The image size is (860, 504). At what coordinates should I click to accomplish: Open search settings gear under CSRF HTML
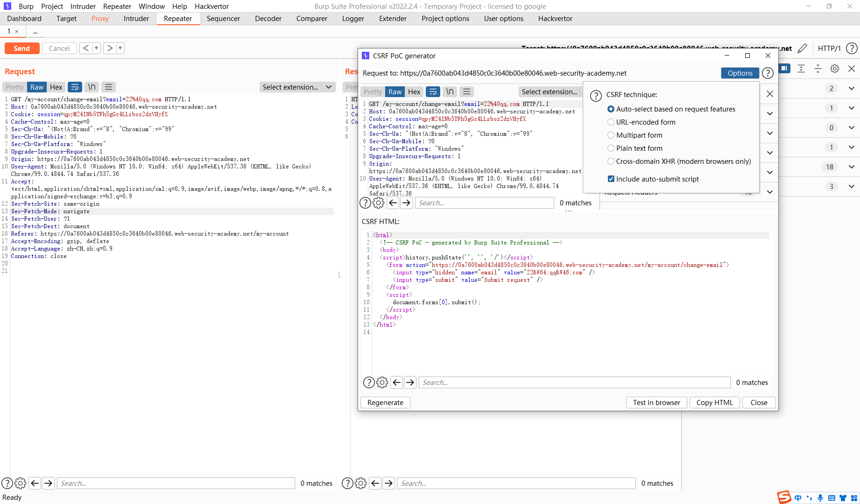click(x=382, y=382)
